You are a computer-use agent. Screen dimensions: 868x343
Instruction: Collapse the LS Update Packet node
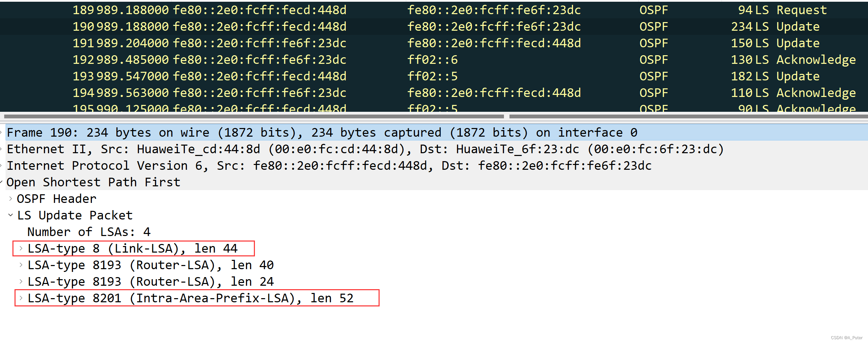(11, 215)
